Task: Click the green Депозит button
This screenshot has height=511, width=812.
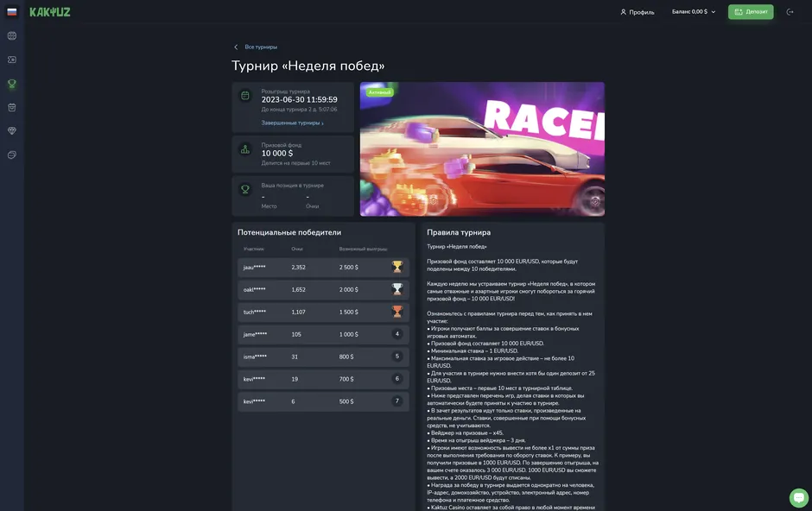Action: point(751,11)
